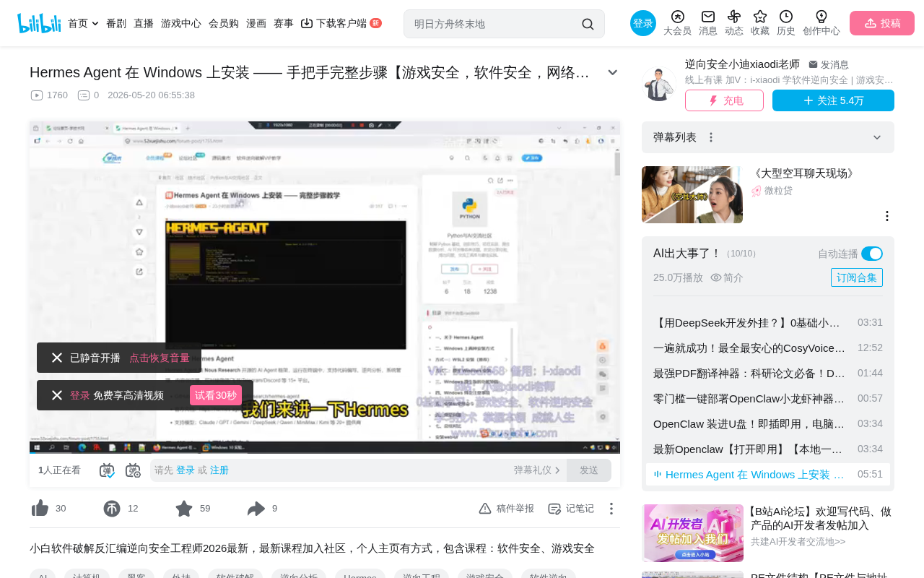Open 弹幕列表 three-dot options

click(711, 137)
